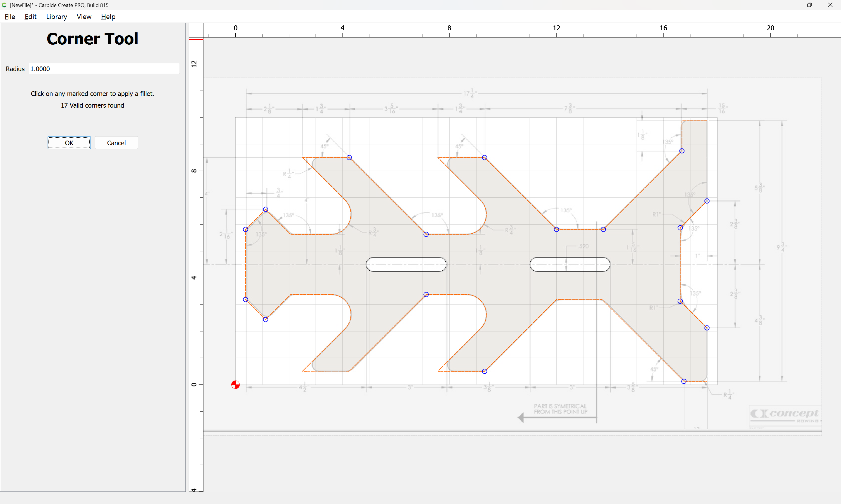Viewport: 841px width, 504px height.
Task: Click corner marker at top of left slot near ruler 4
Action: click(349, 157)
